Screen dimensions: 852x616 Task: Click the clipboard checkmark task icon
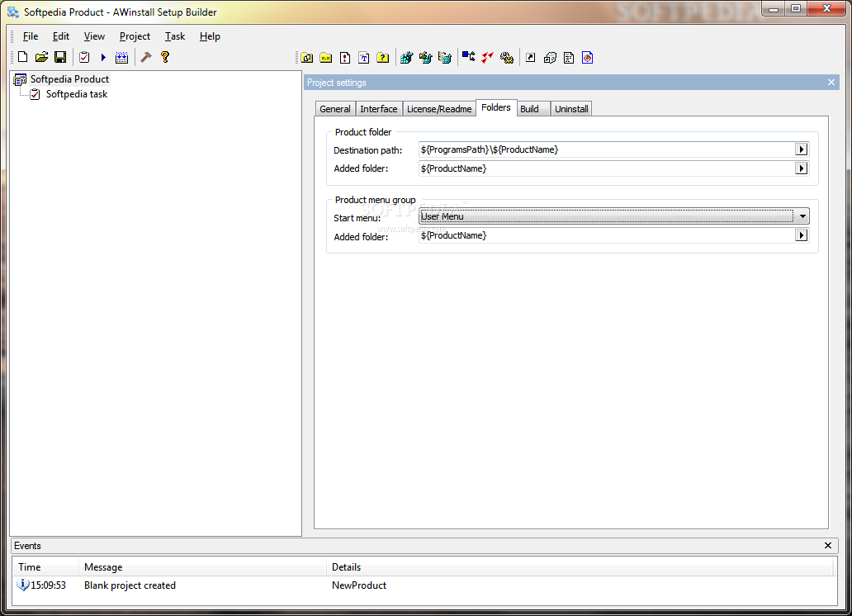[84, 56]
